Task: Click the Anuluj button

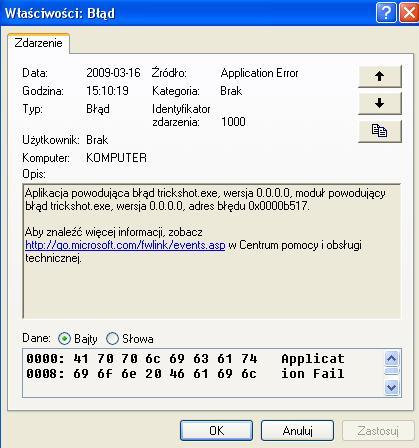Action: coord(297,431)
